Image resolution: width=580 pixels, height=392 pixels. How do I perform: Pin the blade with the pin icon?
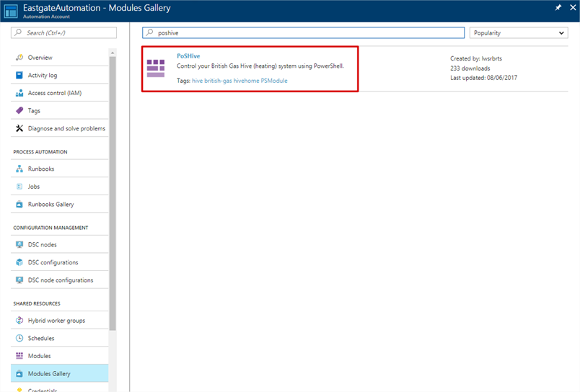pyautogui.click(x=558, y=7)
